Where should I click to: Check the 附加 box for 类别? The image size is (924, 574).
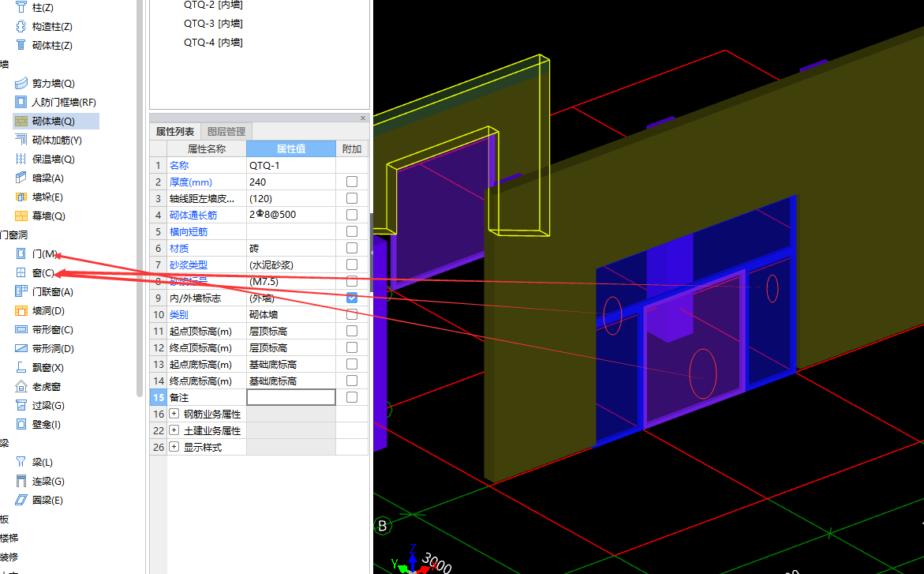(x=352, y=314)
